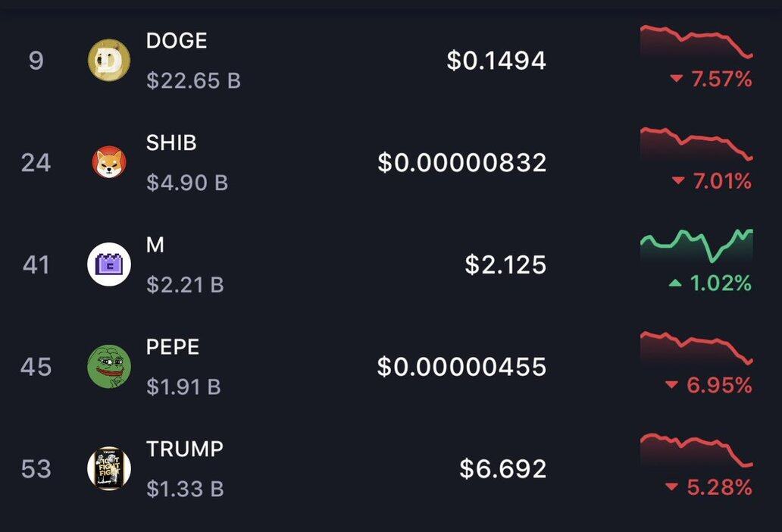Click the PEPE frog logo
The width and height of the screenshot is (782, 532).
click(x=109, y=367)
